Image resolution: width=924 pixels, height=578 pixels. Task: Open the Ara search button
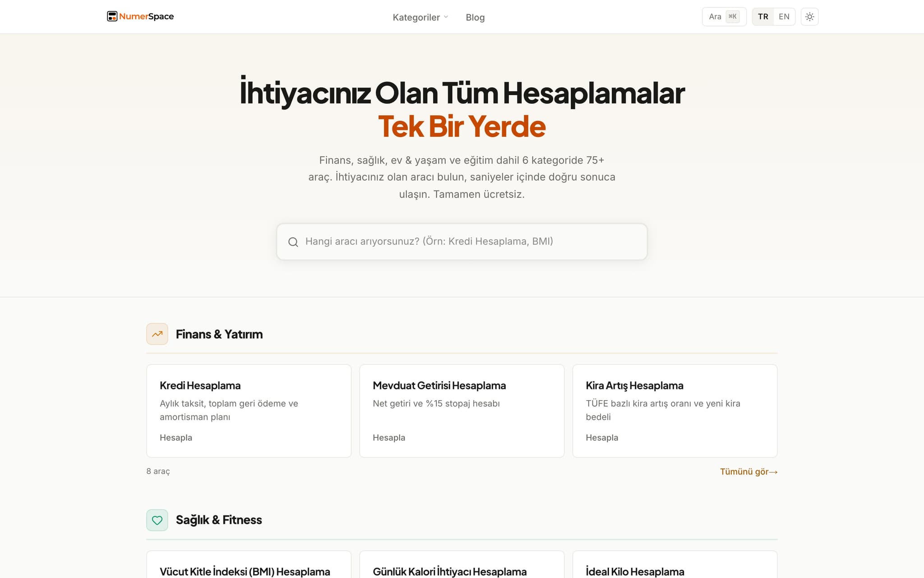(x=724, y=17)
